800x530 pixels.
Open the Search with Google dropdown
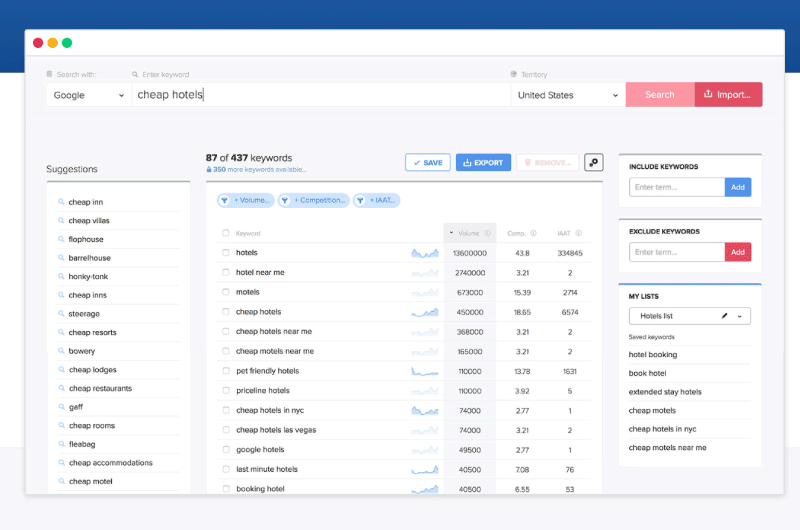pyautogui.click(x=89, y=95)
